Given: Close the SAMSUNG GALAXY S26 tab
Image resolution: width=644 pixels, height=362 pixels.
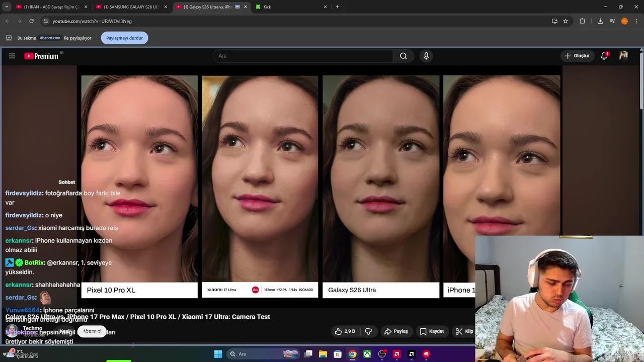Looking at the screenshot, I should point(166,7).
